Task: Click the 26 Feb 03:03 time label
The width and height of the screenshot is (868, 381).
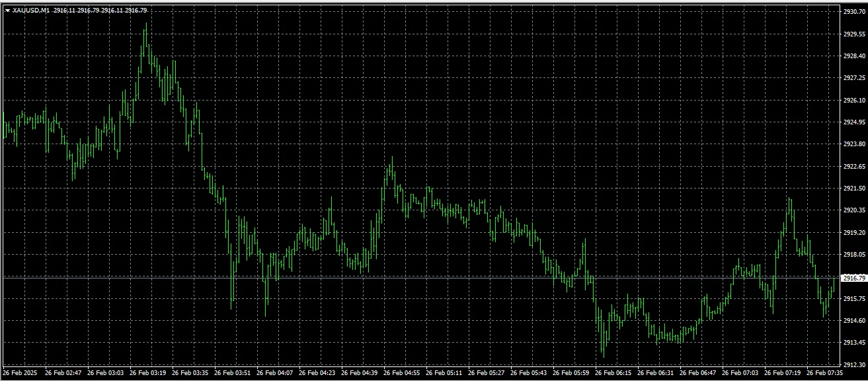Action: [105, 373]
